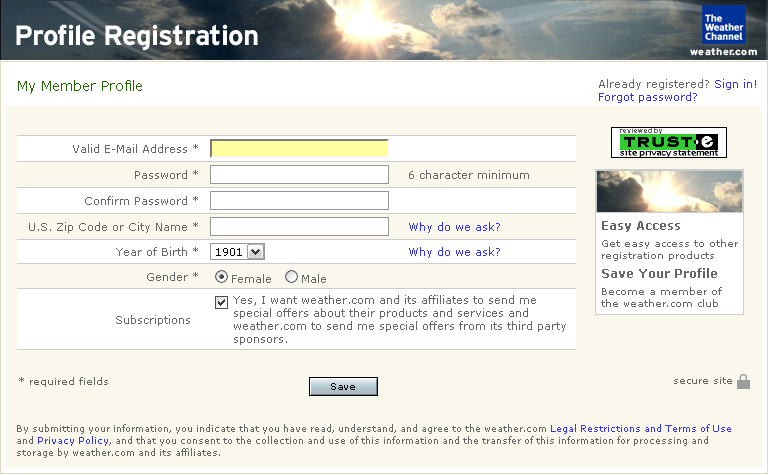Open the Forgot password? link

point(647,97)
